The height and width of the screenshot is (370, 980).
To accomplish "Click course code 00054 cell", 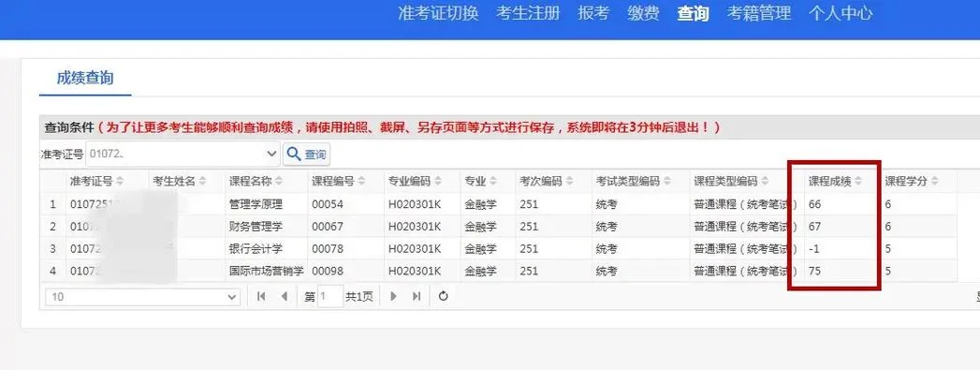I will tap(345, 204).
